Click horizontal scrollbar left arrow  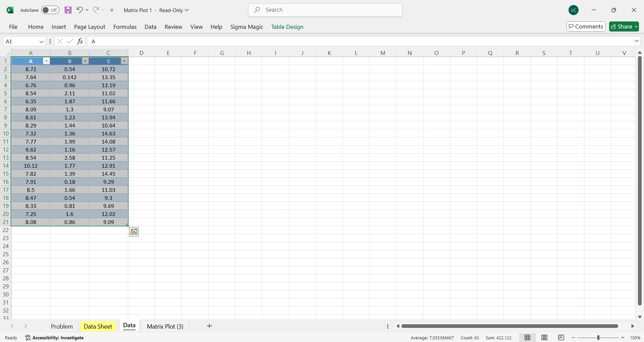click(398, 326)
